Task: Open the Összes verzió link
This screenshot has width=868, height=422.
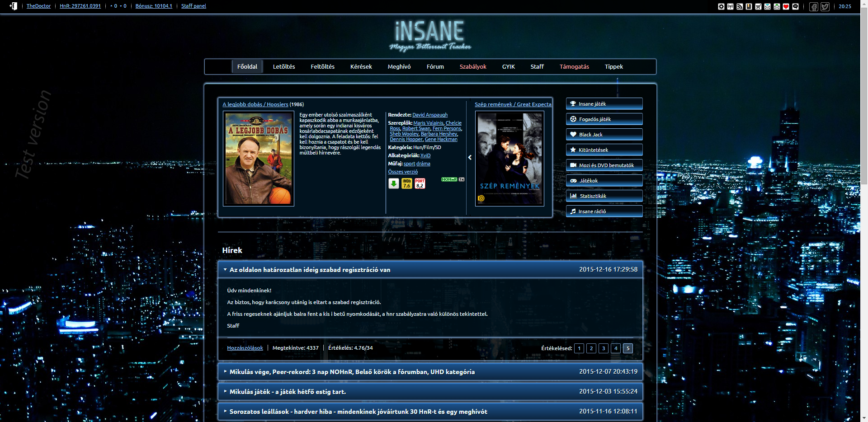Action: [x=403, y=172]
